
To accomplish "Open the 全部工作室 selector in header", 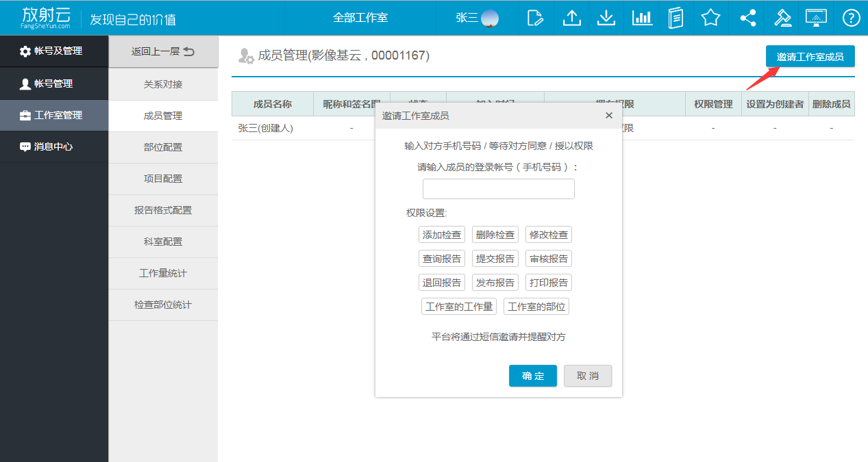I will click(360, 18).
